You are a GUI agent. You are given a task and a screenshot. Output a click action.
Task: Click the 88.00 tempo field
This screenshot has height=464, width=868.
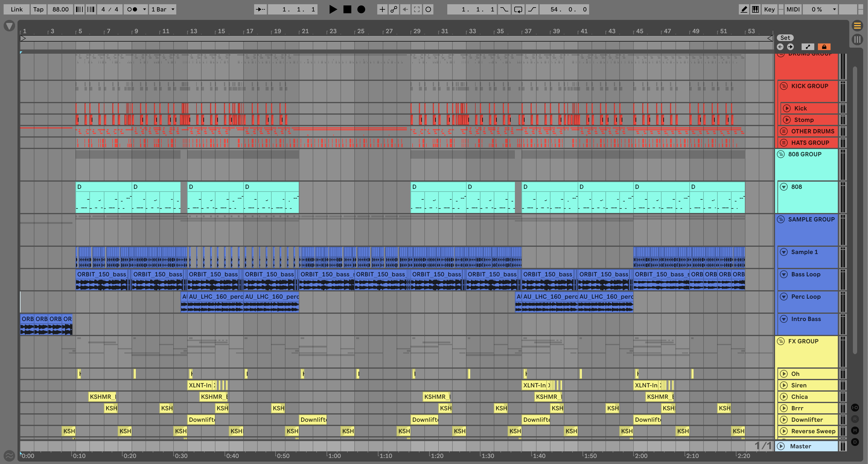tap(60, 9)
